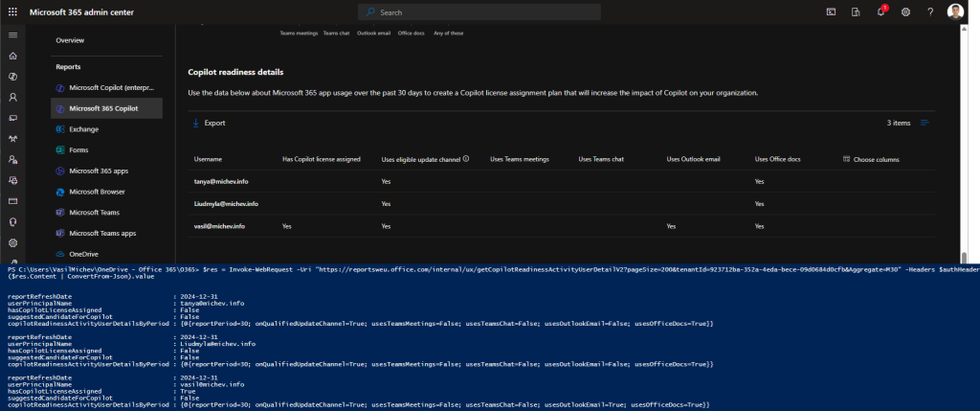Open the filter list icon beside 3 items
This screenshot has width=980, height=411.
point(924,123)
